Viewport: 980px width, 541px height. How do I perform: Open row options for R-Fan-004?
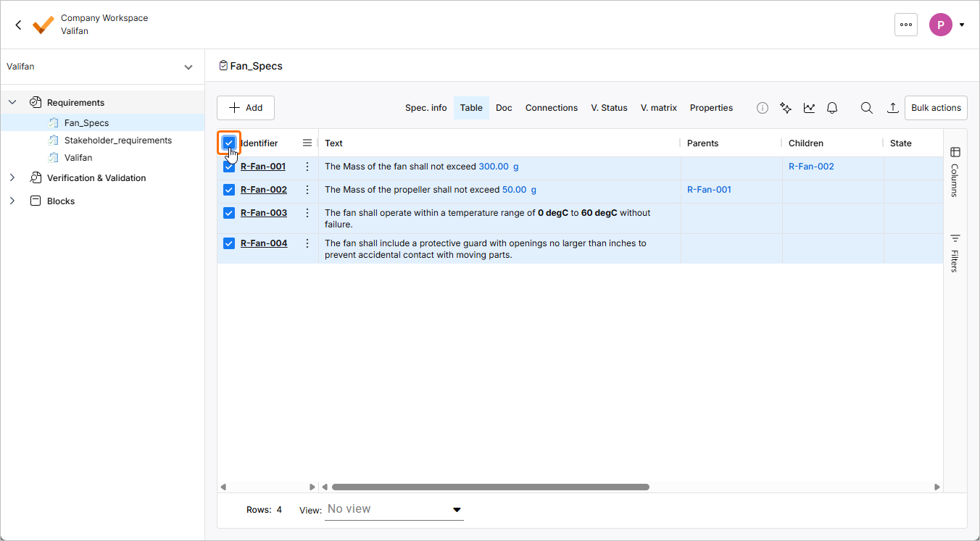307,243
